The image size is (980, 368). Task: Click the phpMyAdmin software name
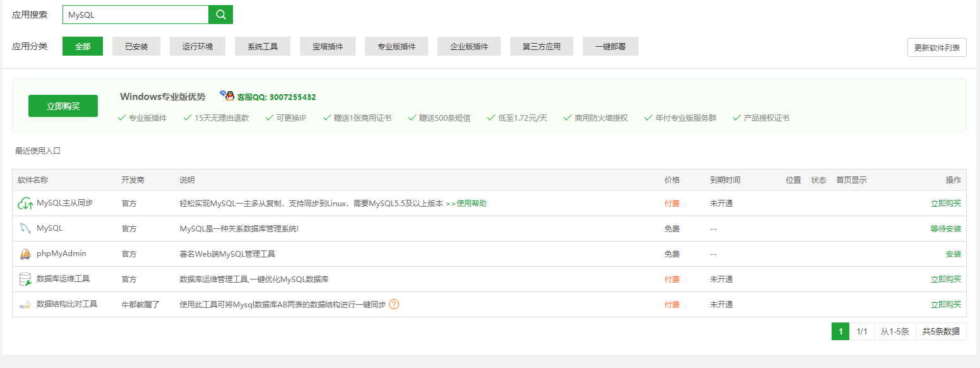[x=61, y=254]
